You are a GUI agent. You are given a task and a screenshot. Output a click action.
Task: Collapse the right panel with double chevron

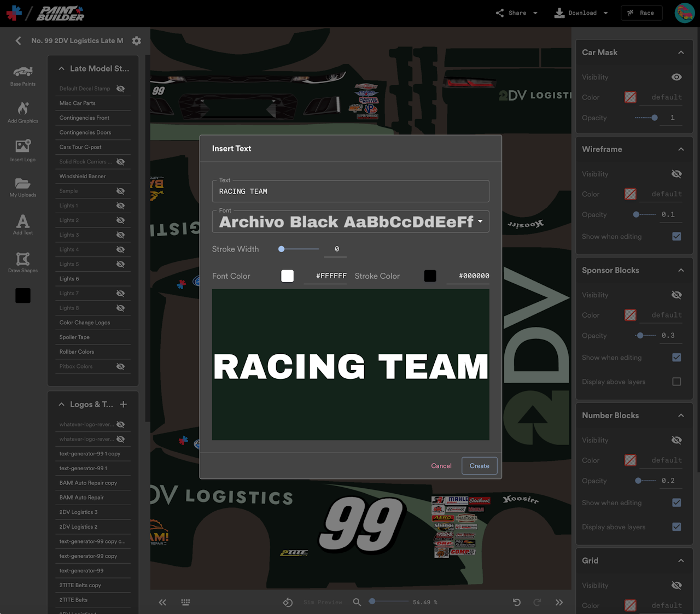[x=559, y=602]
